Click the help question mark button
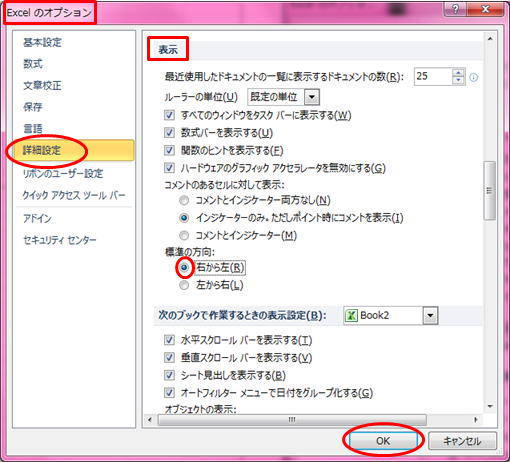510x462 pixels. [455, 9]
